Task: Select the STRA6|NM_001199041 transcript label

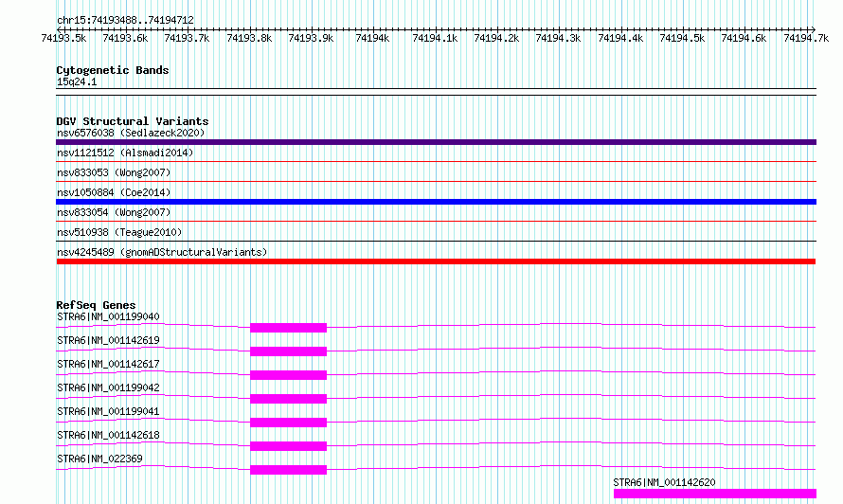Action: [x=108, y=411]
